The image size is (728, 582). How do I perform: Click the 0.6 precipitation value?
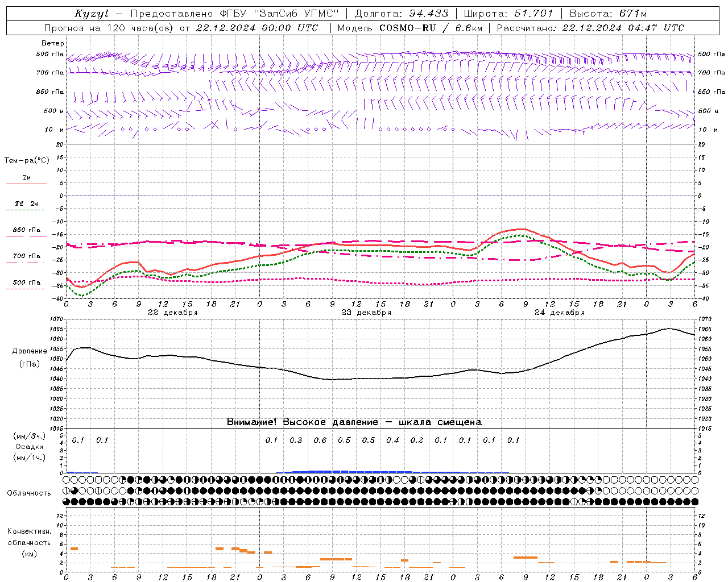(320, 440)
